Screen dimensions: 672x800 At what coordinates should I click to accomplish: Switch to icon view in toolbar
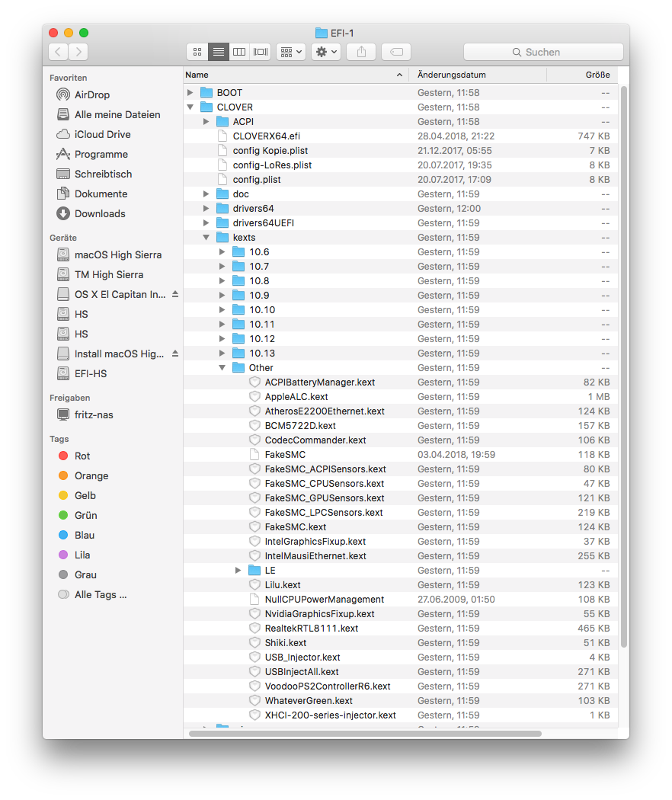coord(197,52)
